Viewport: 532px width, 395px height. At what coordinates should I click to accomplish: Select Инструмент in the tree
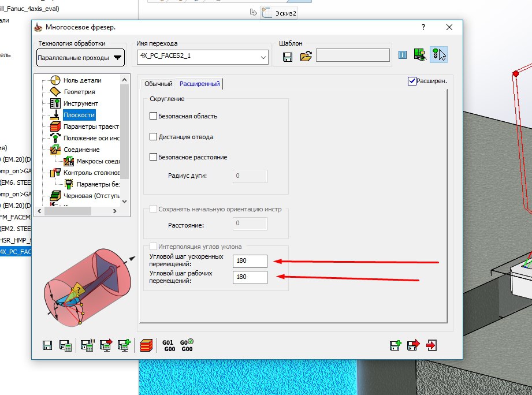point(81,103)
